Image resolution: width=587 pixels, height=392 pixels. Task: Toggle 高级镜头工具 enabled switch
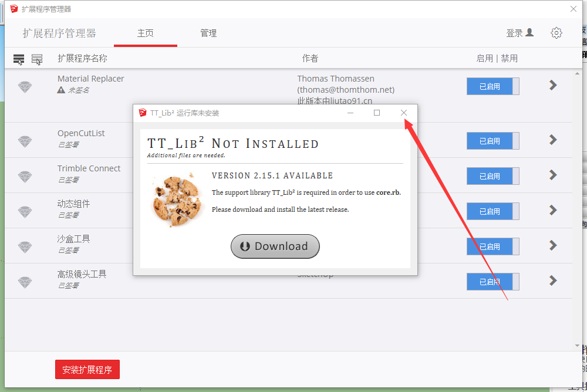(492, 282)
